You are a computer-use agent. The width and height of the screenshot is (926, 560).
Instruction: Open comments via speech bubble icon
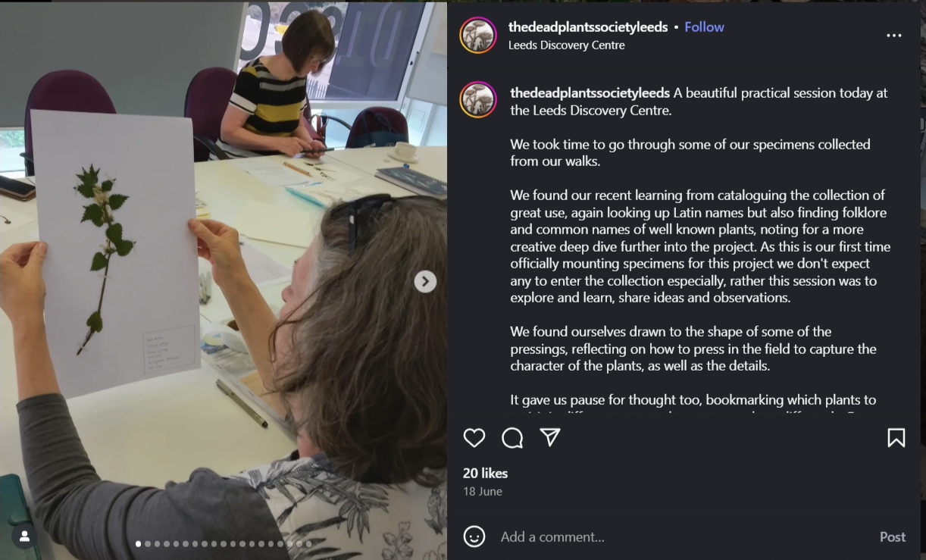[512, 437]
